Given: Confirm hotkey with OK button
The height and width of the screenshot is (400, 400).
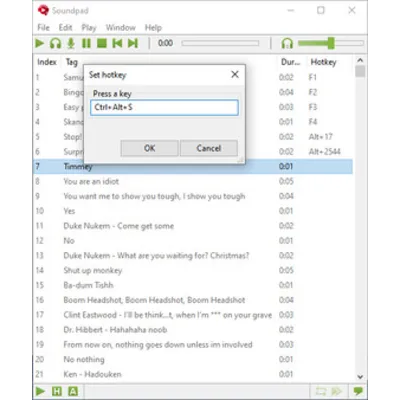Looking at the screenshot, I should [x=149, y=148].
